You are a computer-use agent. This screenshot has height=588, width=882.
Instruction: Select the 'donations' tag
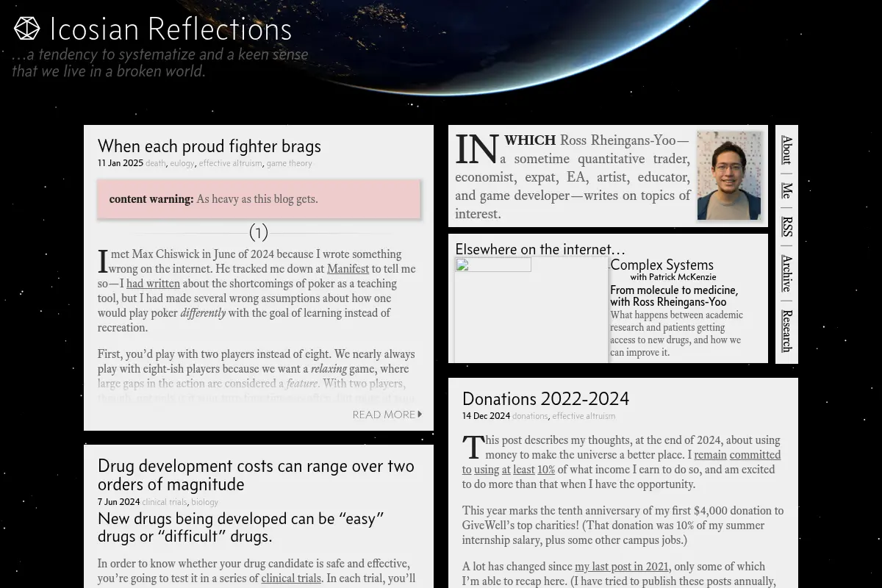pos(530,416)
